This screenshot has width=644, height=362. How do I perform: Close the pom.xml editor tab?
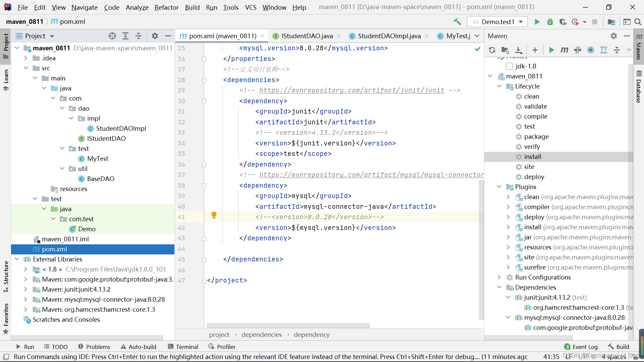pos(262,36)
